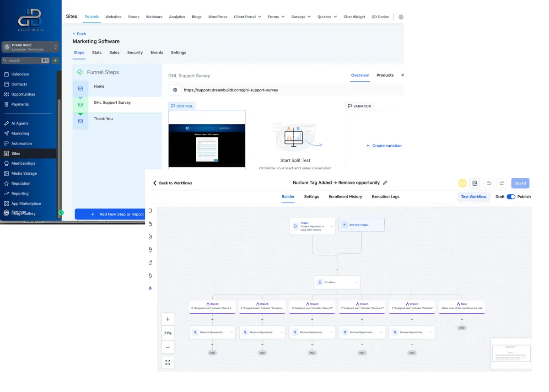This screenshot has width=549, height=392.
Task: Click the sidebar Search field
Action: 26,60
